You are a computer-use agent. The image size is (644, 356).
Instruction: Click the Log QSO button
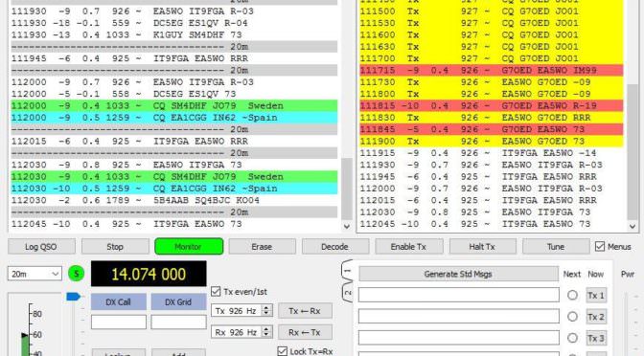coord(41,247)
